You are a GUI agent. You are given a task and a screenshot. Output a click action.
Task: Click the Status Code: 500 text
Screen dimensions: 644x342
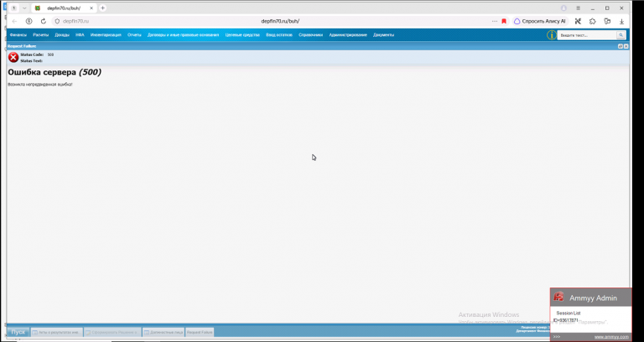tap(37, 54)
